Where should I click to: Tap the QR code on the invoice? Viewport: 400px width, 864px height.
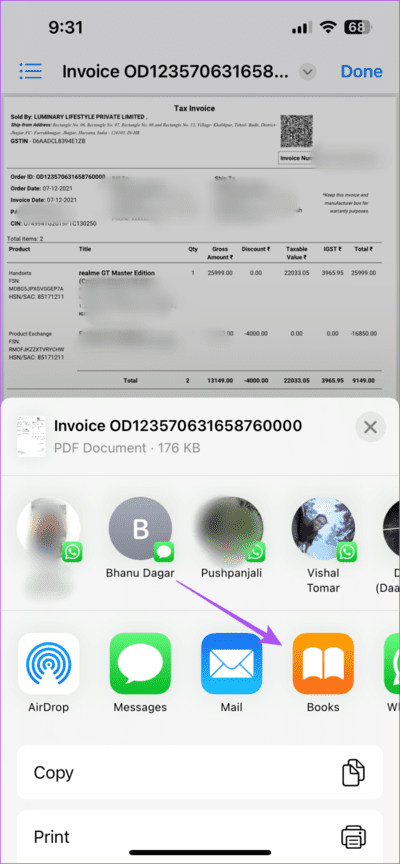tap(296, 131)
